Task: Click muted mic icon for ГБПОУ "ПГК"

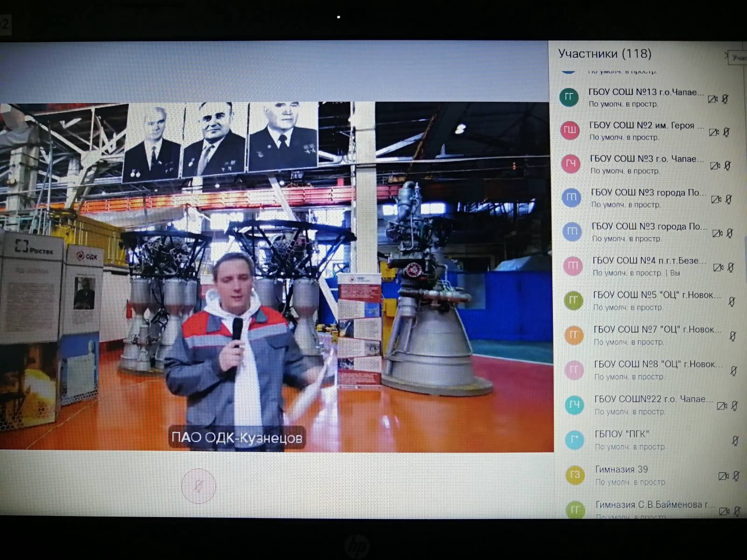Action: point(735,441)
